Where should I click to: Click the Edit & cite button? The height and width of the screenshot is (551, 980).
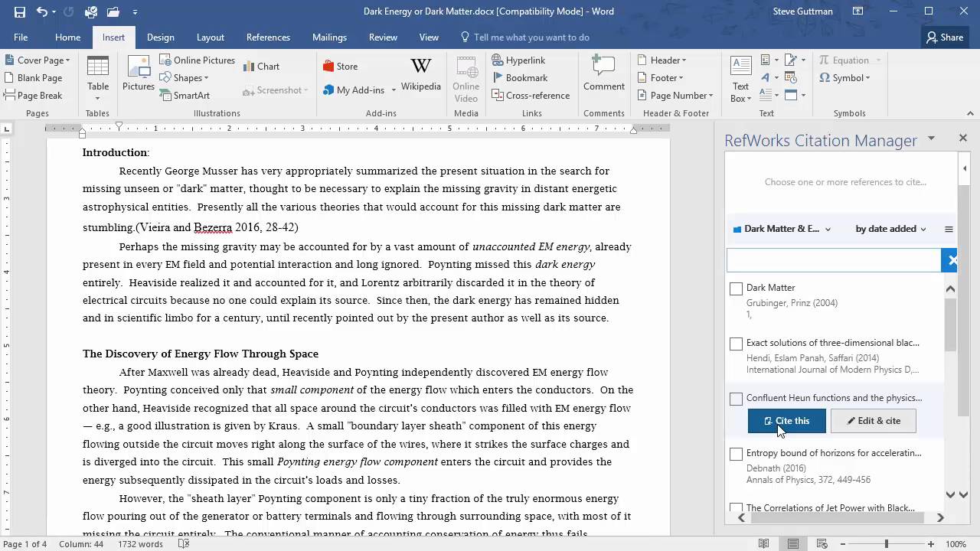click(x=873, y=421)
